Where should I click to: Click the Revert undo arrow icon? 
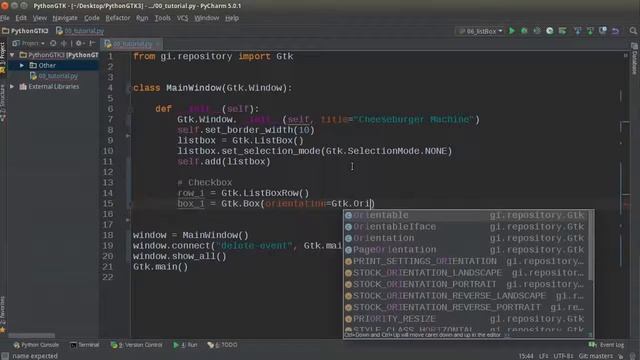tap(616, 31)
